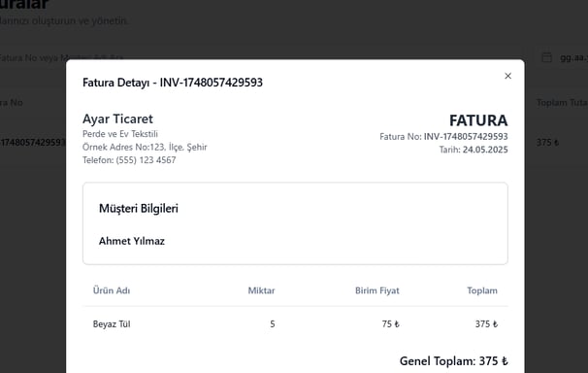The image size is (588, 373).
Task: Select customer name Ahmet Yılmaz
Action: 132,241
